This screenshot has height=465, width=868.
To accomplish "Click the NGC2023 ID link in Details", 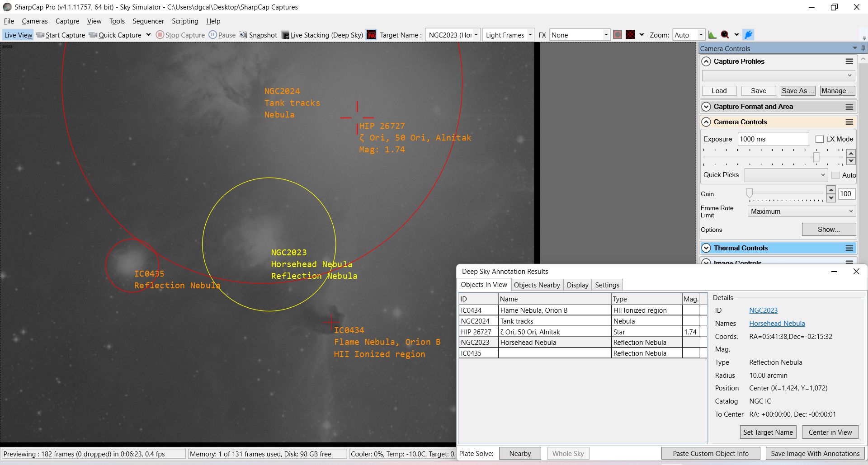I will point(763,310).
